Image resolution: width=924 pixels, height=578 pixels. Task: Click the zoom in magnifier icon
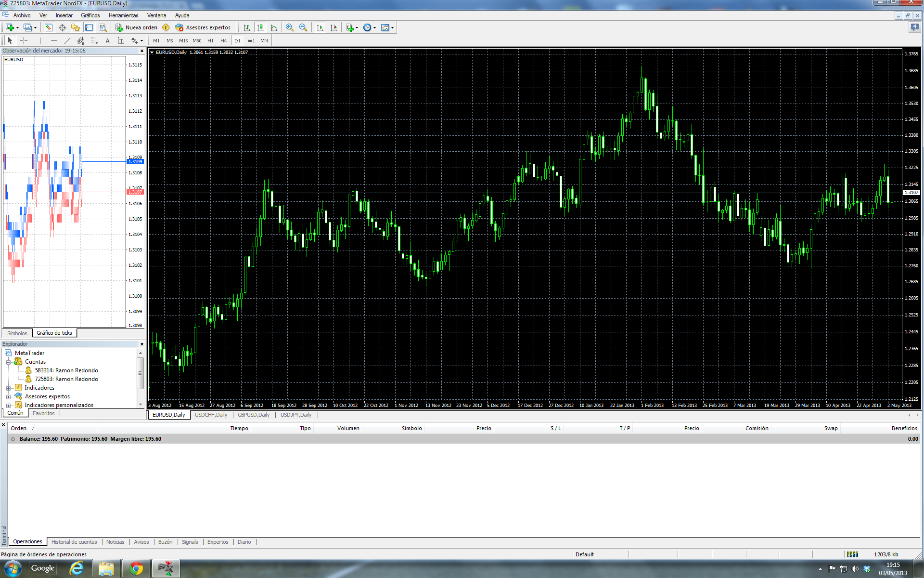(x=289, y=27)
